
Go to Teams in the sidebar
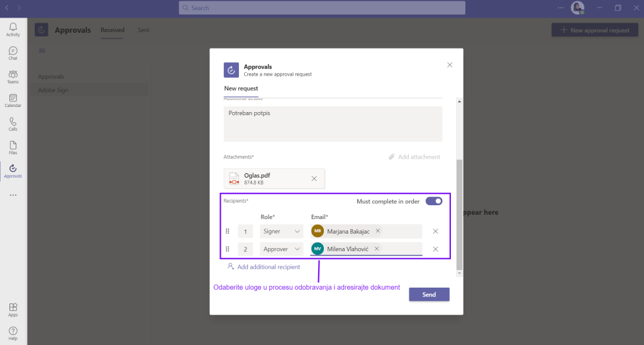pyautogui.click(x=13, y=77)
